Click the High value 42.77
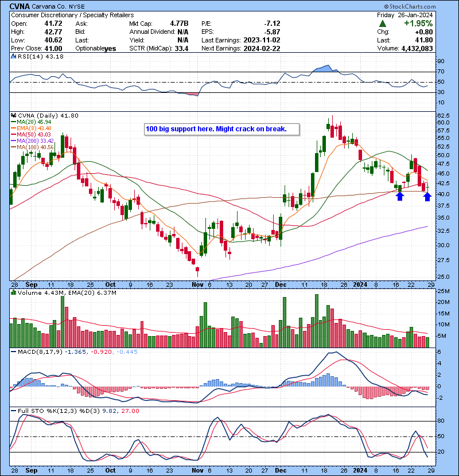This screenshot has height=476, width=459. coord(53,32)
